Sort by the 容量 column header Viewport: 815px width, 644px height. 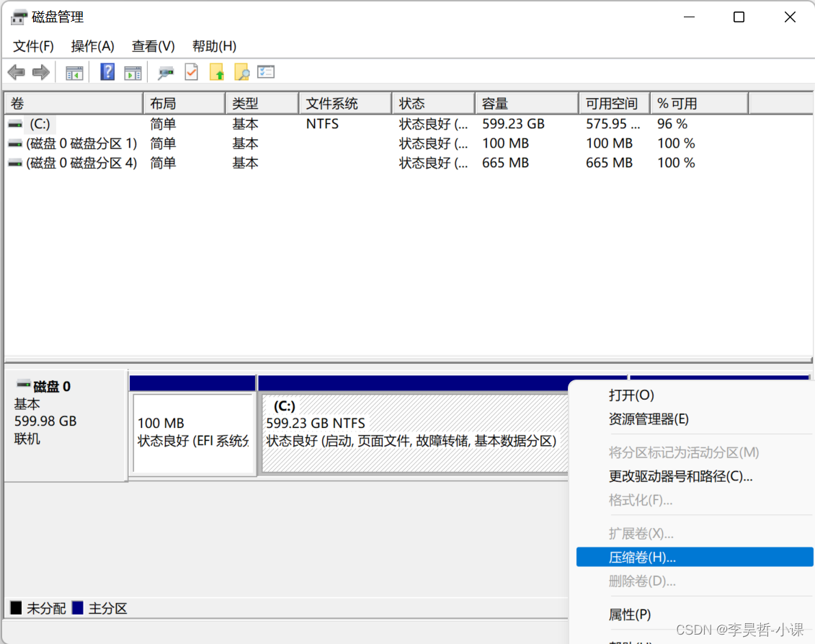527,104
